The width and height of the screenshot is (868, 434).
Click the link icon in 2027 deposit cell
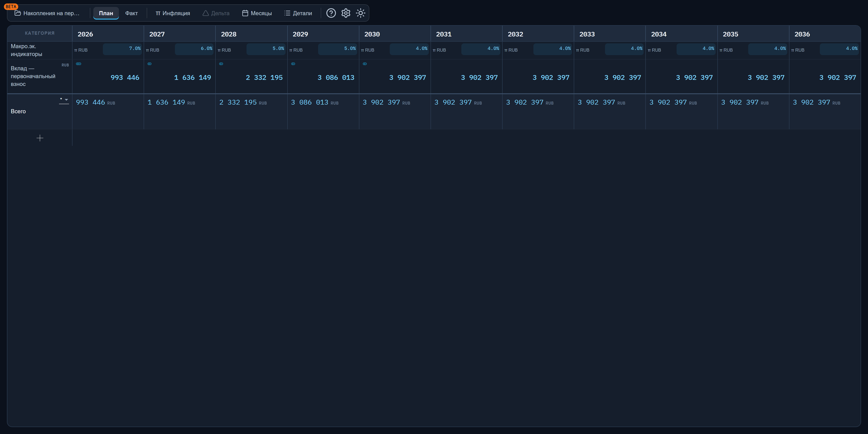coord(150,64)
